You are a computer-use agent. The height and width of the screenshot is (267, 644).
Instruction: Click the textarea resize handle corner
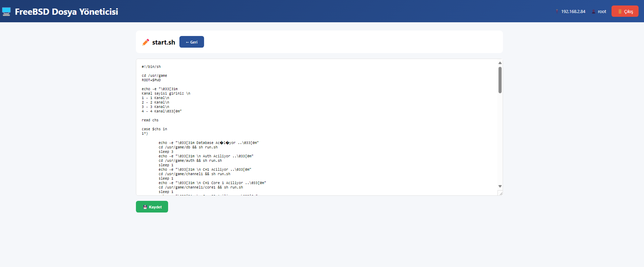pyautogui.click(x=501, y=193)
